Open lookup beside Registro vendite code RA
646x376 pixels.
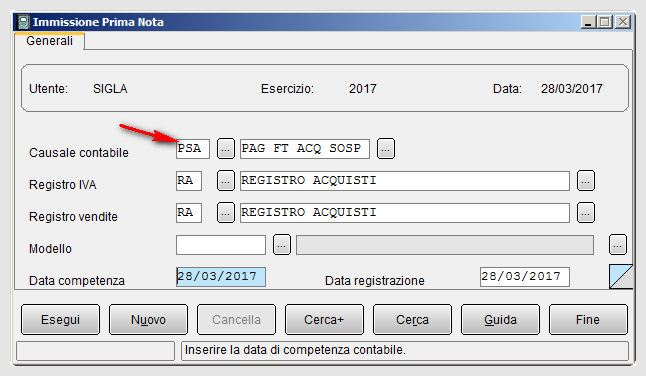(225, 213)
